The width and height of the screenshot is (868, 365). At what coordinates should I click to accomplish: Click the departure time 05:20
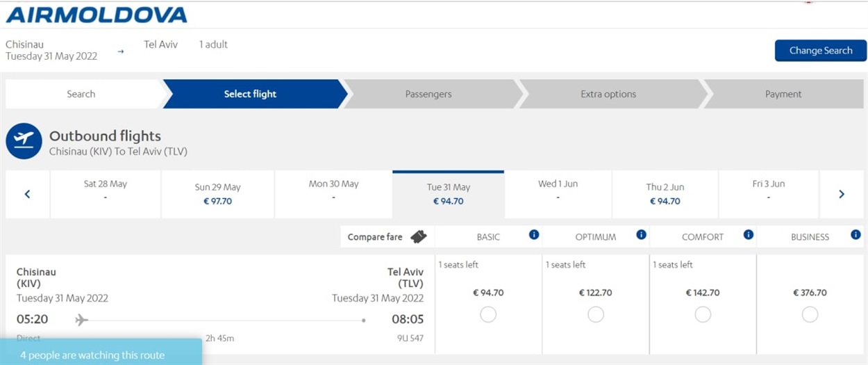(32, 320)
